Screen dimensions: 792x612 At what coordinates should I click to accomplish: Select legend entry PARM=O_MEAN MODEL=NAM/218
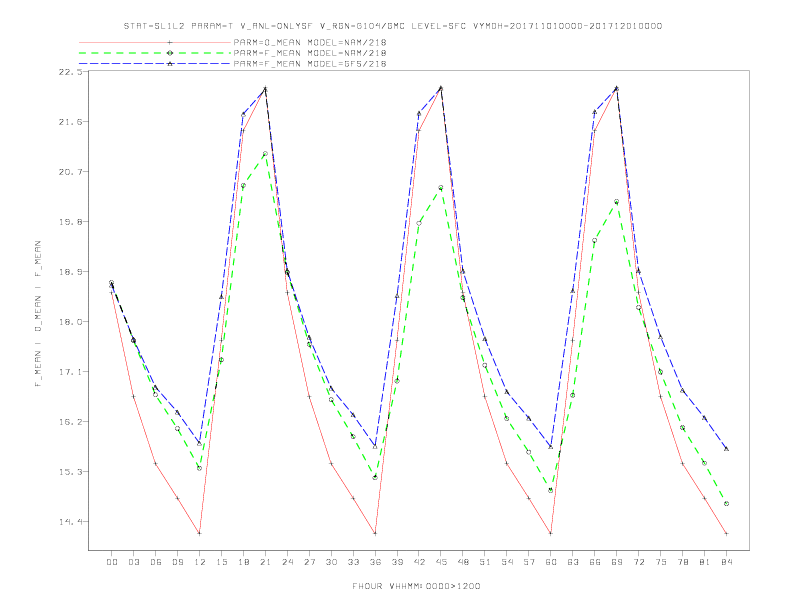coord(310,42)
